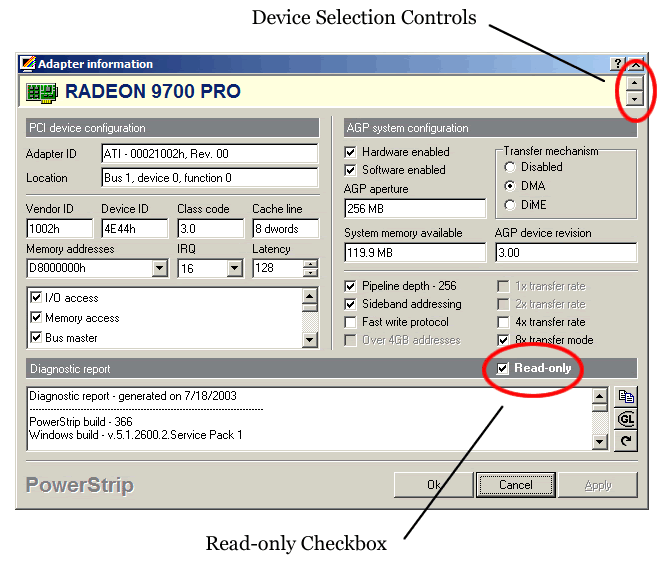This screenshot has width=666, height=562.
Task: Select DiME transfer mechanism
Action: [x=510, y=205]
